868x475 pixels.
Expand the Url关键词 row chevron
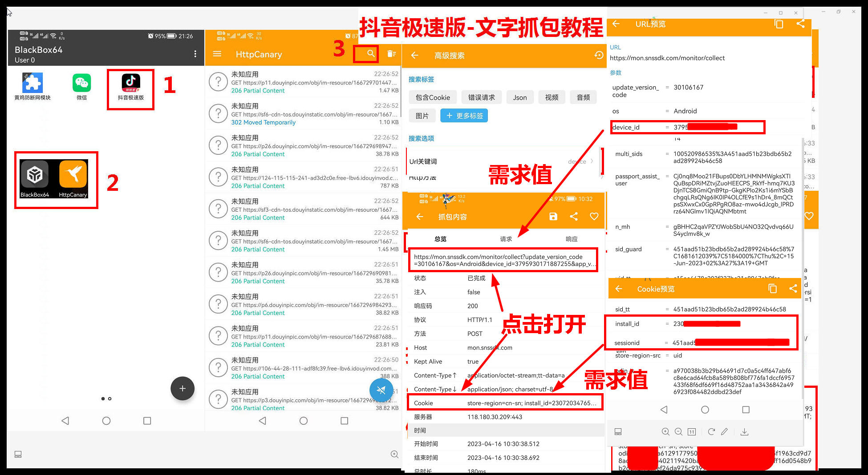592,161
